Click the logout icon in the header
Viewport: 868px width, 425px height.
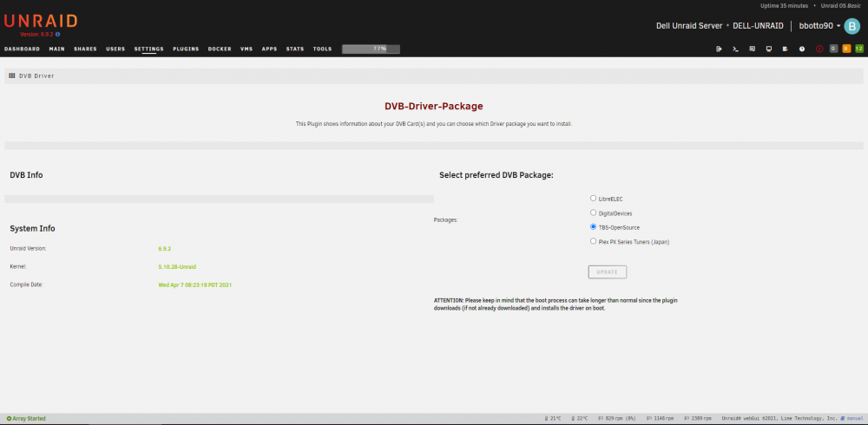(719, 49)
